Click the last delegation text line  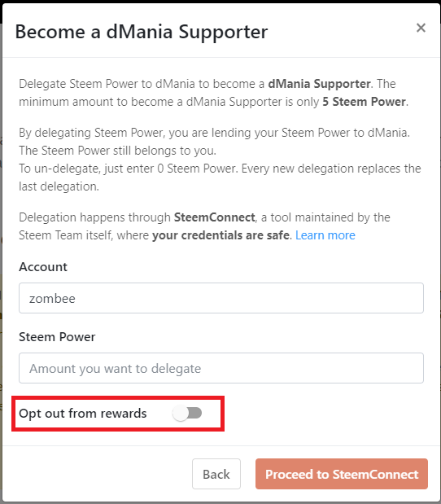(59, 186)
